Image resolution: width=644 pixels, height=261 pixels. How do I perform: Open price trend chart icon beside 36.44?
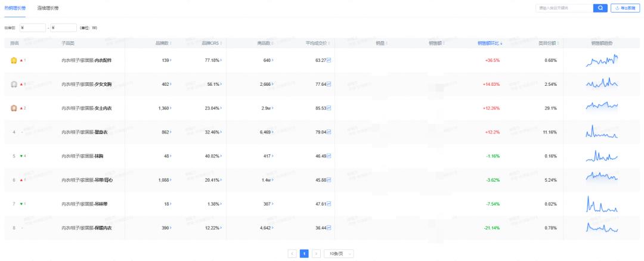pos(329,228)
